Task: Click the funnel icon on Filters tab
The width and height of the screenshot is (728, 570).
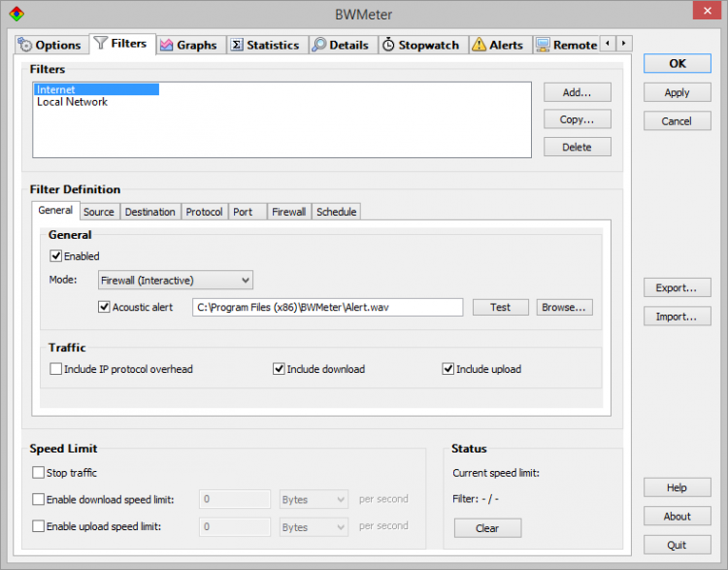Action: [x=100, y=43]
